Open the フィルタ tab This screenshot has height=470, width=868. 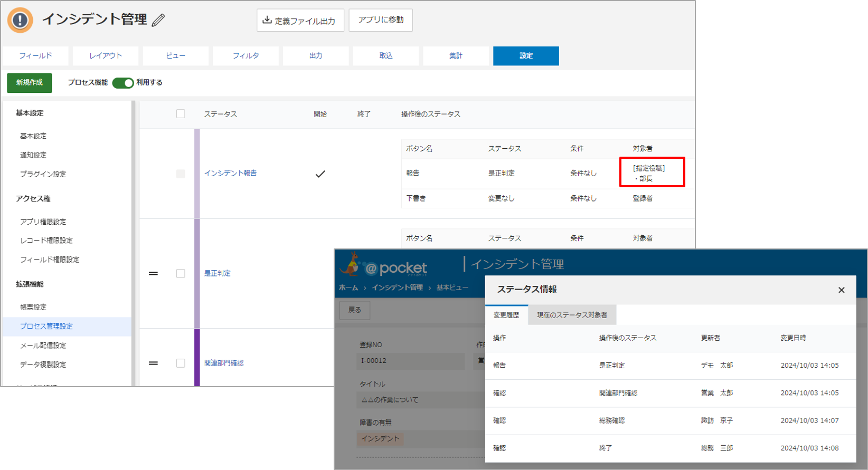(246, 56)
